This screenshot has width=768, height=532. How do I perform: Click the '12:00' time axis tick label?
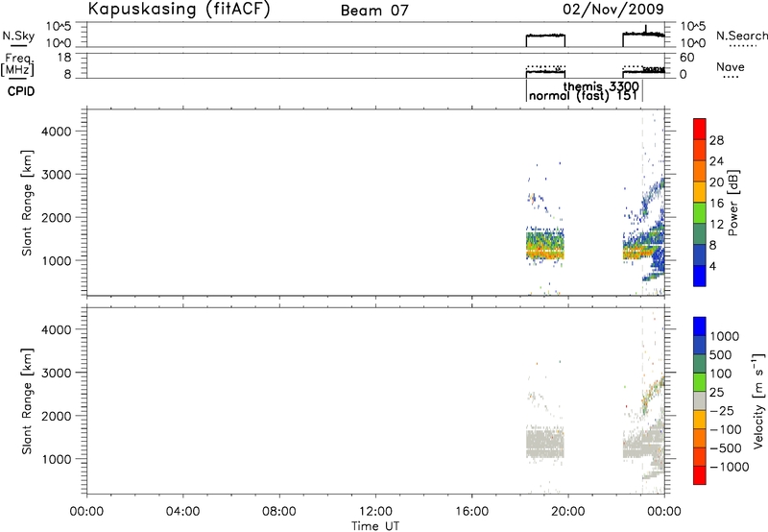[375, 512]
